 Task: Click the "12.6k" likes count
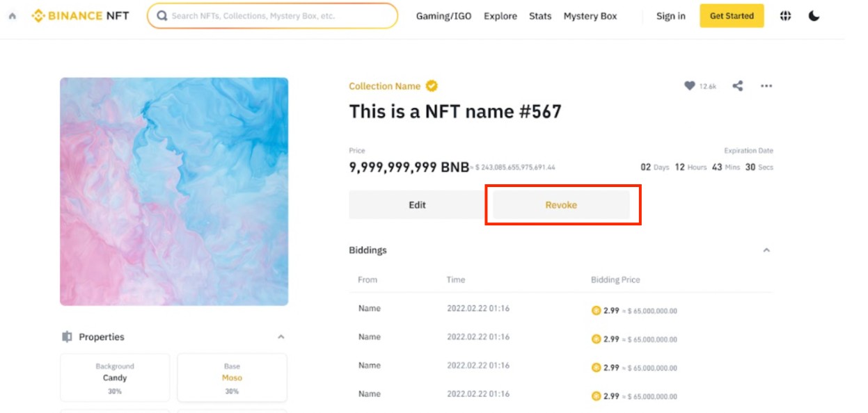tap(708, 86)
